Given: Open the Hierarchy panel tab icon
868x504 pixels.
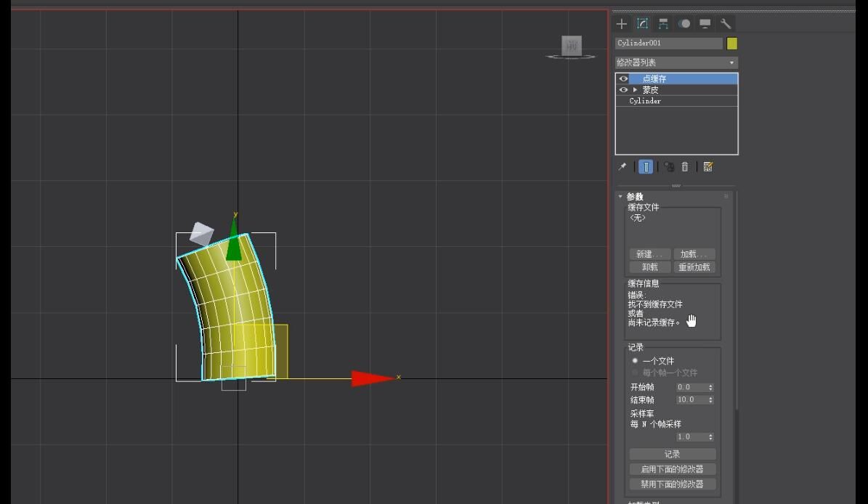Looking at the screenshot, I should click(663, 24).
